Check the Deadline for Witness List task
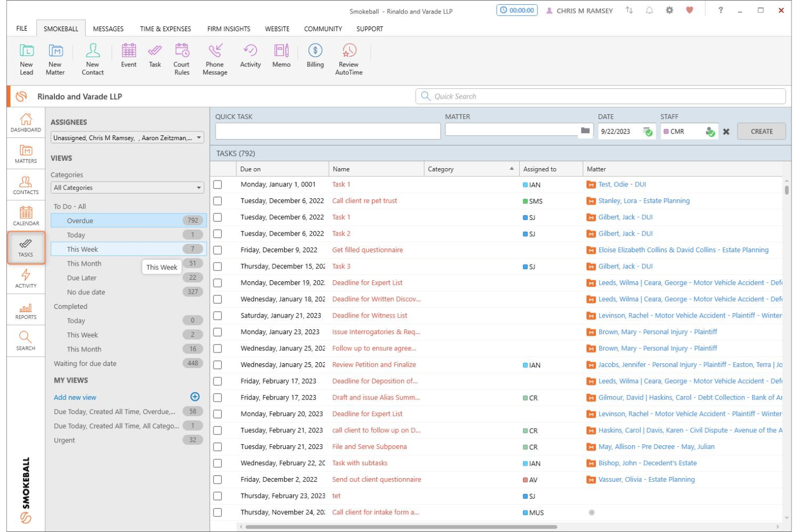 217,316
